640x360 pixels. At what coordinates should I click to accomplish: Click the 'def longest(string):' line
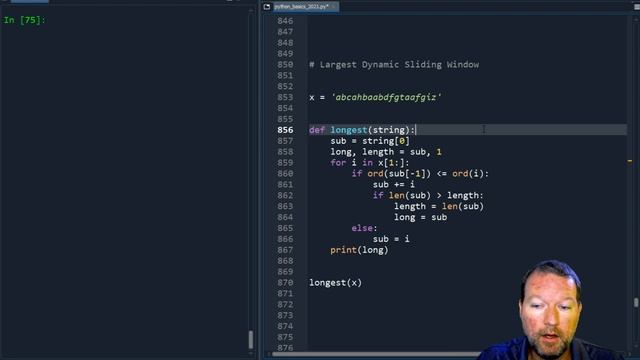pos(362,130)
